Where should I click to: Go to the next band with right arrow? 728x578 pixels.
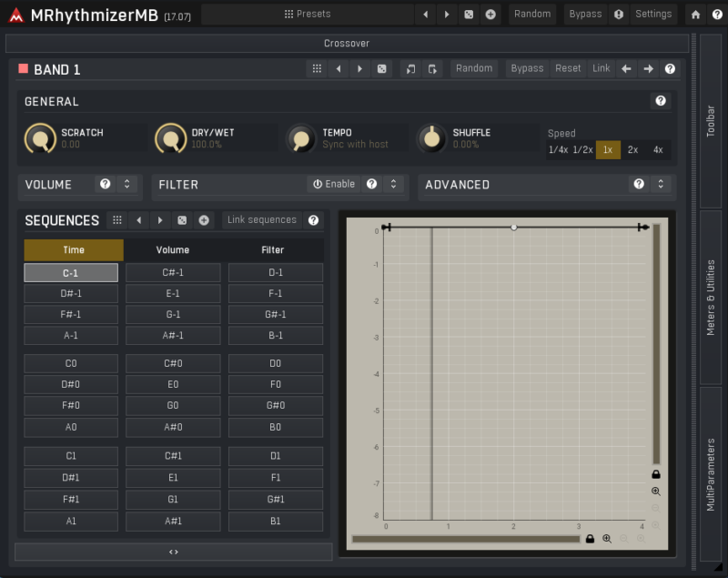(648, 68)
